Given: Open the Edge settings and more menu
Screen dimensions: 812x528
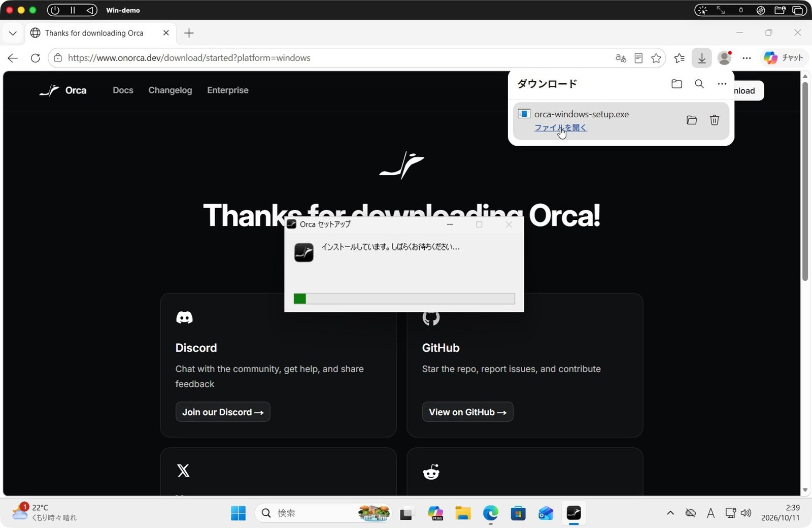Looking at the screenshot, I should click(x=747, y=58).
